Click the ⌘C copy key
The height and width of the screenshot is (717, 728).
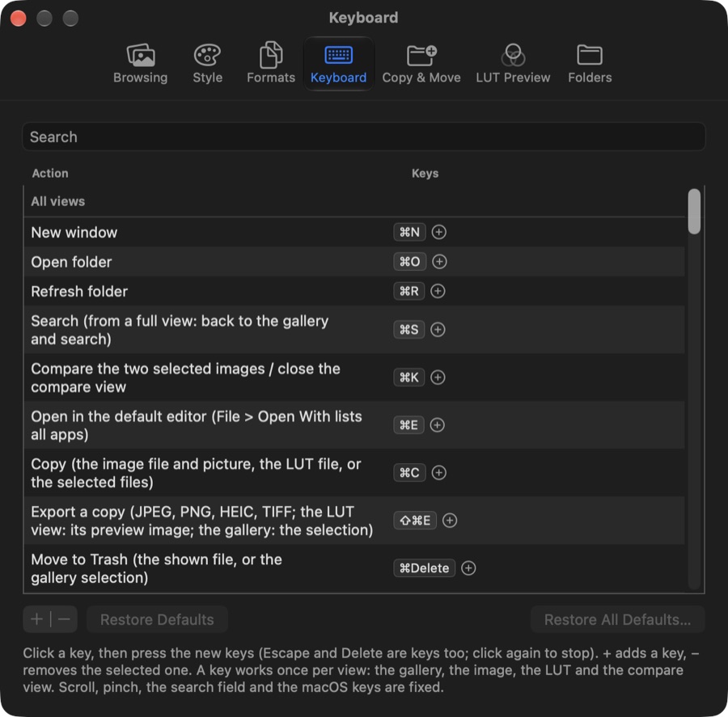409,473
